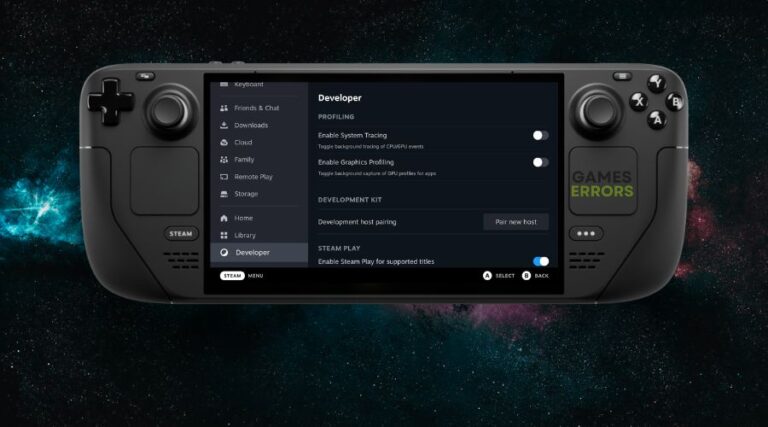Open Remote Play settings
Screen dimensions: 768x427
pyautogui.click(x=259, y=177)
